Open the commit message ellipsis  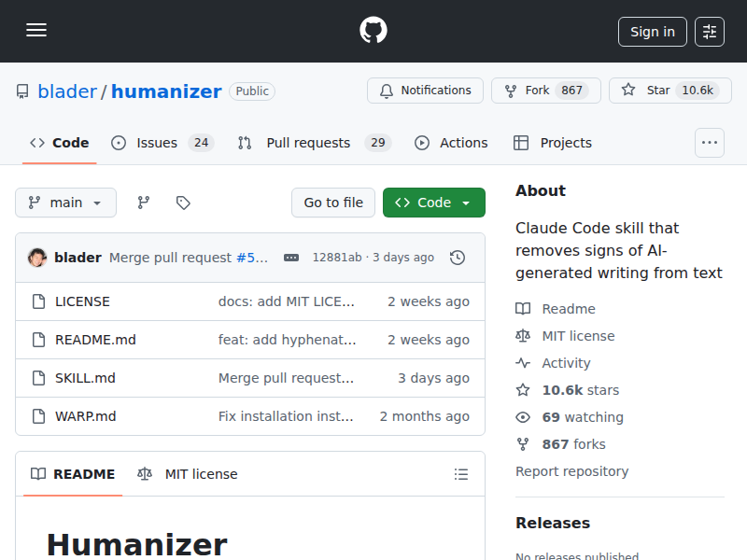click(x=290, y=258)
